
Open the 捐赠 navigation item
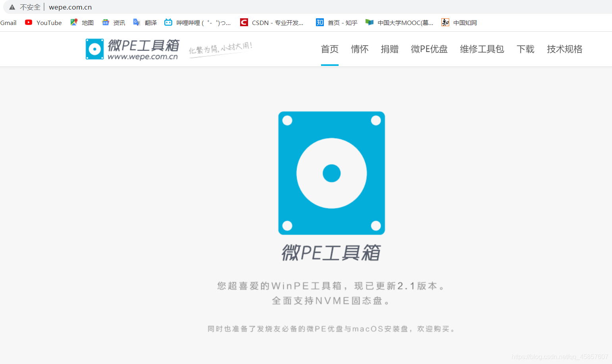point(390,49)
